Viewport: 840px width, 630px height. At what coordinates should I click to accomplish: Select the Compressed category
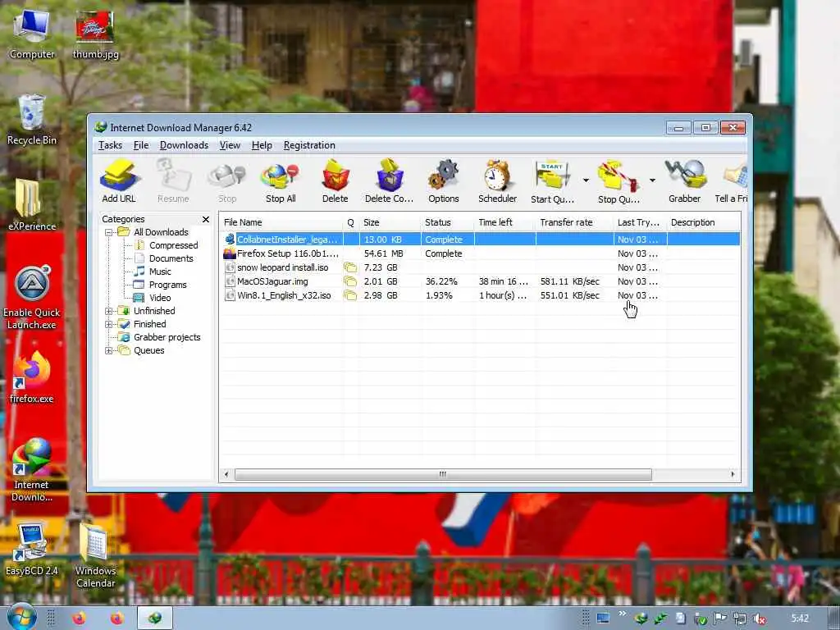pyautogui.click(x=173, y=245)
